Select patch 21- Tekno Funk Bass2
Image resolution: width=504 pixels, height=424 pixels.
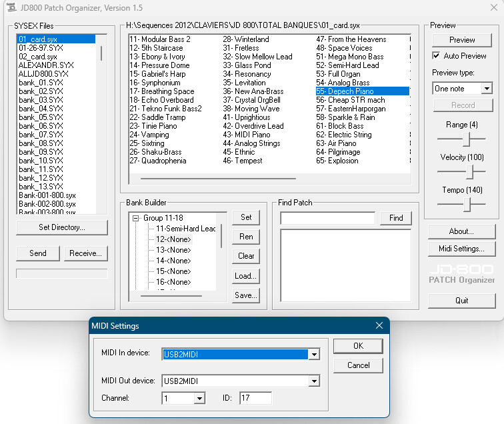click(165, 109)
